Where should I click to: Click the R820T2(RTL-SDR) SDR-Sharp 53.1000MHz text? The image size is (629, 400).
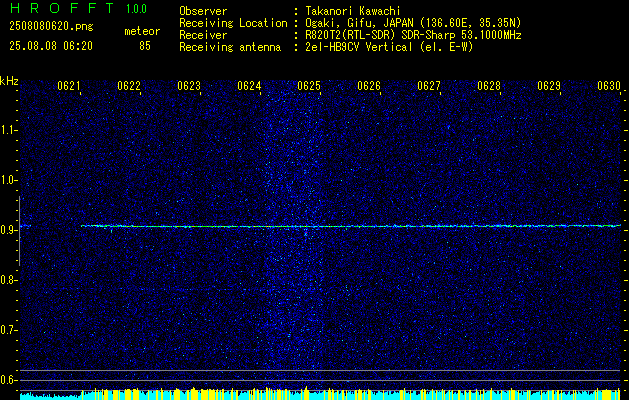[413, 35]
